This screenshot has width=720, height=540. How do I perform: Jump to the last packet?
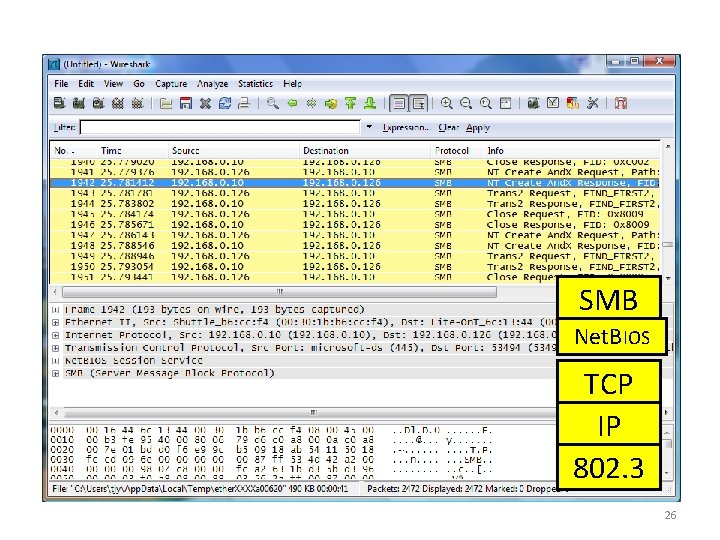pyautogui.click(x=370, y=103)
